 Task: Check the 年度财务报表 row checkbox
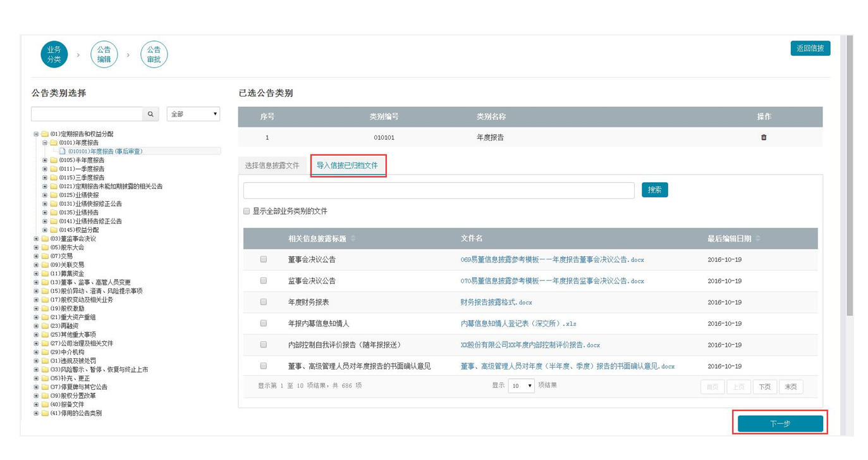[x=264, y=302]
